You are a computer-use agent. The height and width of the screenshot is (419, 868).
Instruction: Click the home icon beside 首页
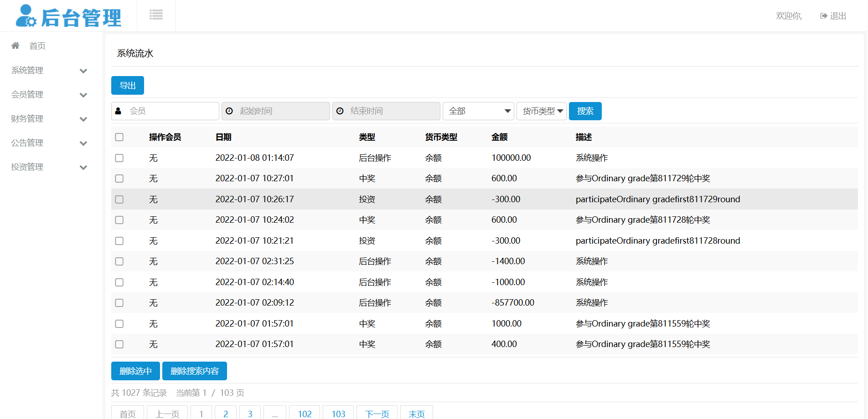[x=15, y=46]
